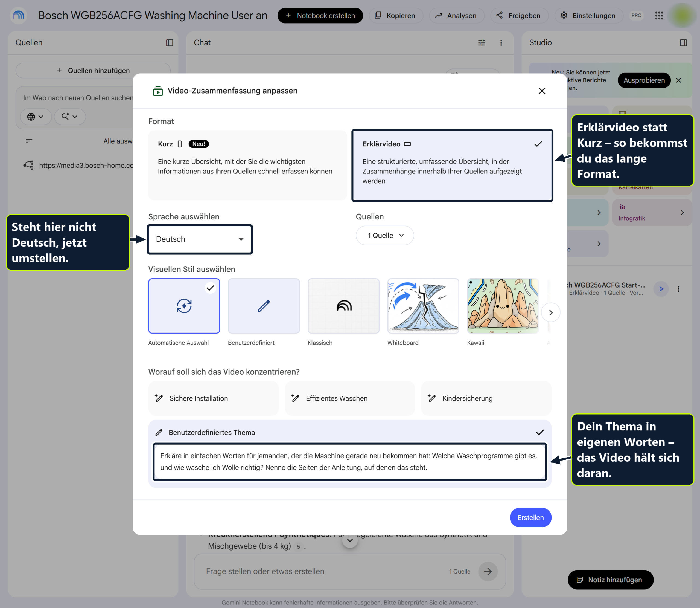Open chat configuration sliders icon
Screen dimensions: 700x608
482,43
